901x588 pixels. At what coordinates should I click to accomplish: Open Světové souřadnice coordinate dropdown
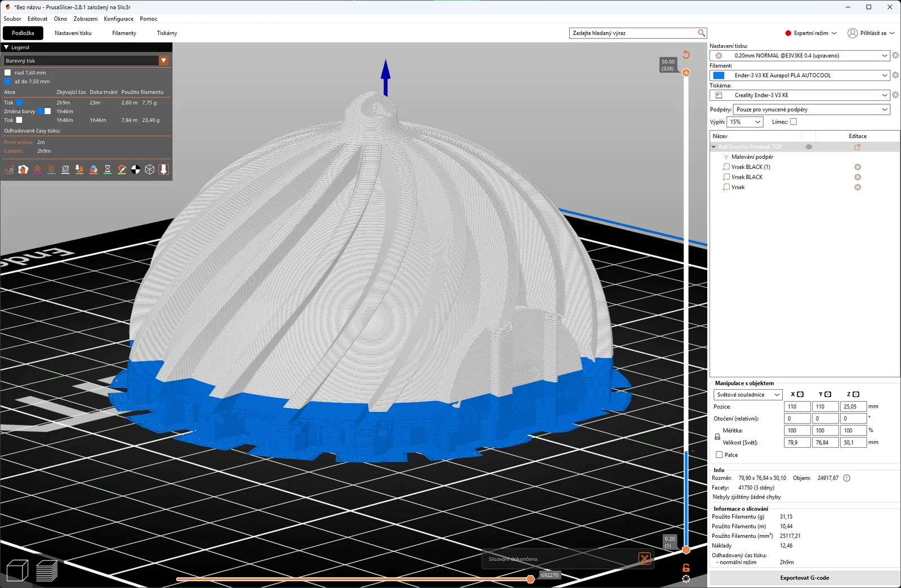point(748,394)
